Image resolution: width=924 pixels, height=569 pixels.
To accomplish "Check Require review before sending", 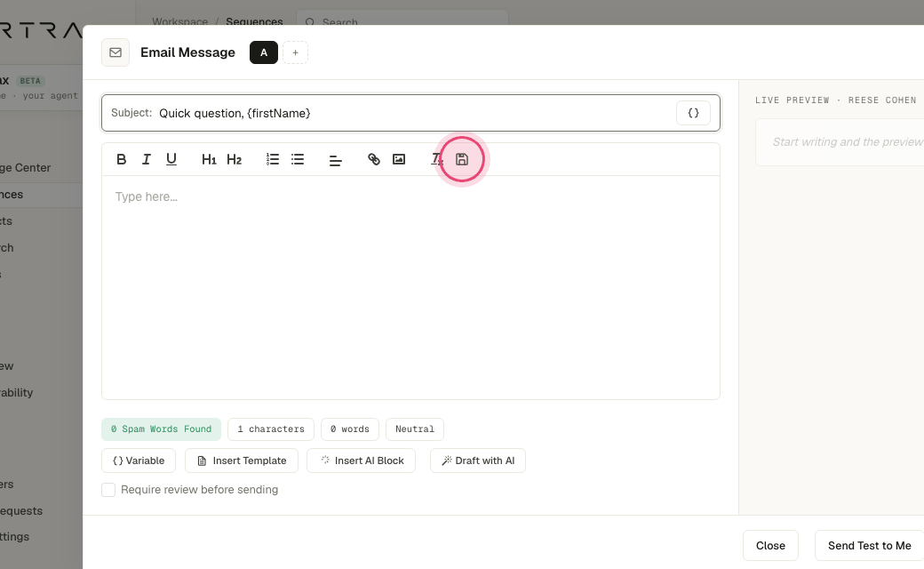I will 108,489.
